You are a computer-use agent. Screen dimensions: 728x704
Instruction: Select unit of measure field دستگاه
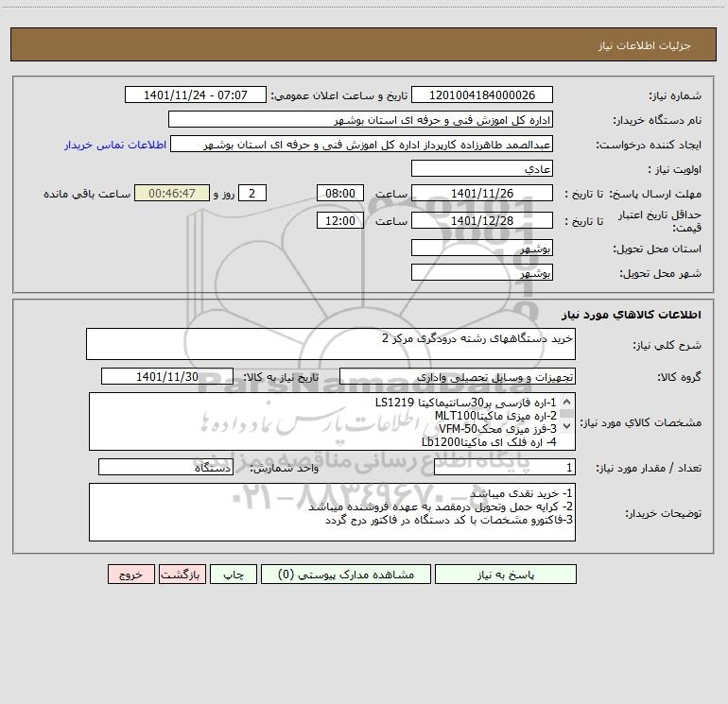(165, 467)
